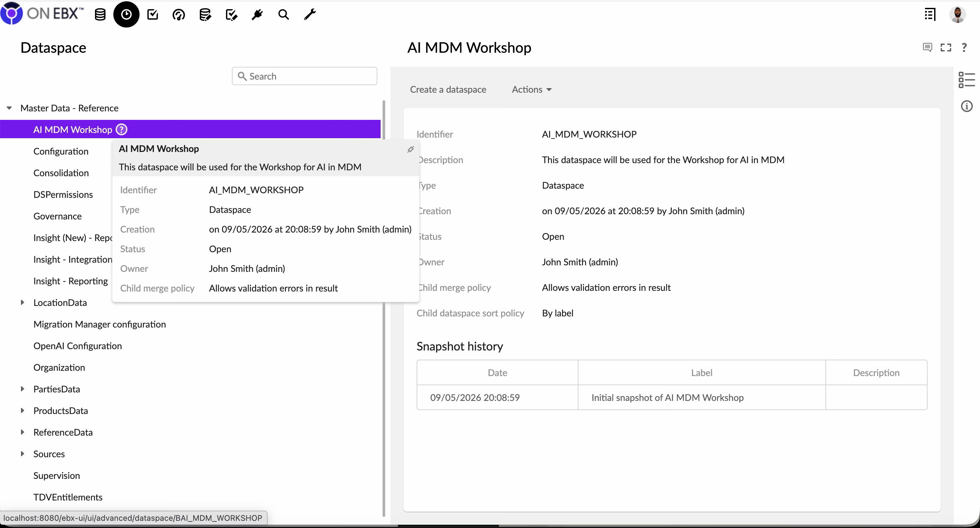Screen dimensions: 980x528
Task: Open the database cylinder icon in top toolbar
Action: [100, 14]
